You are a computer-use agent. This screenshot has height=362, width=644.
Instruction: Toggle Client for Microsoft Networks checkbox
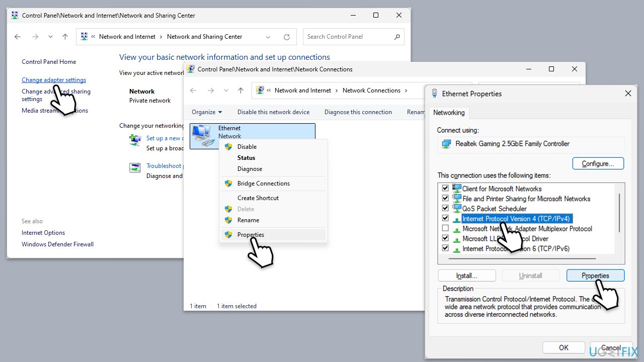[445, 188]
